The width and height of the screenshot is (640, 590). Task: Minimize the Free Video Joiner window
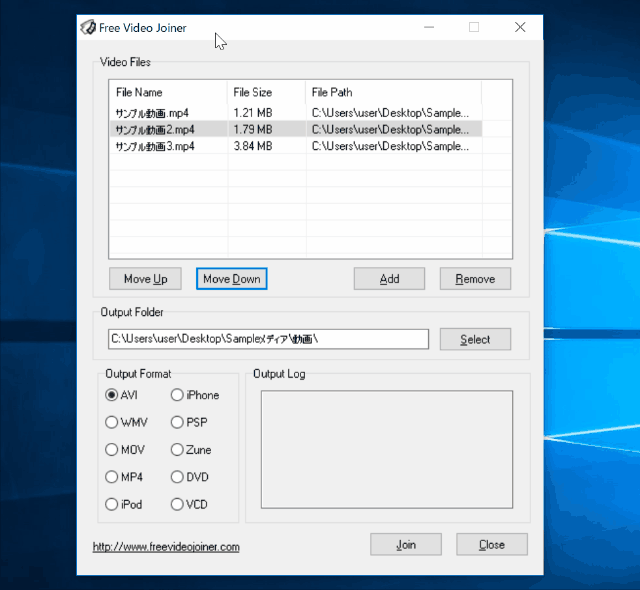429,27
